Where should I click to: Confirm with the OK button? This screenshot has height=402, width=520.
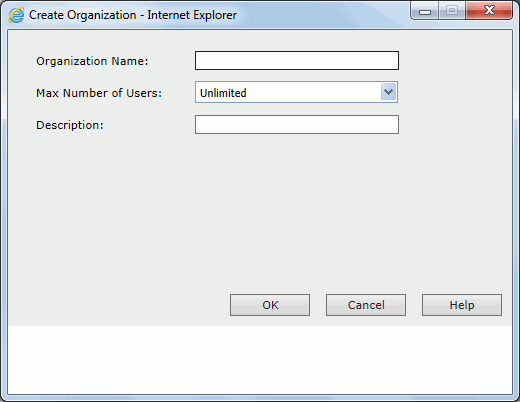tap(270, 305)
